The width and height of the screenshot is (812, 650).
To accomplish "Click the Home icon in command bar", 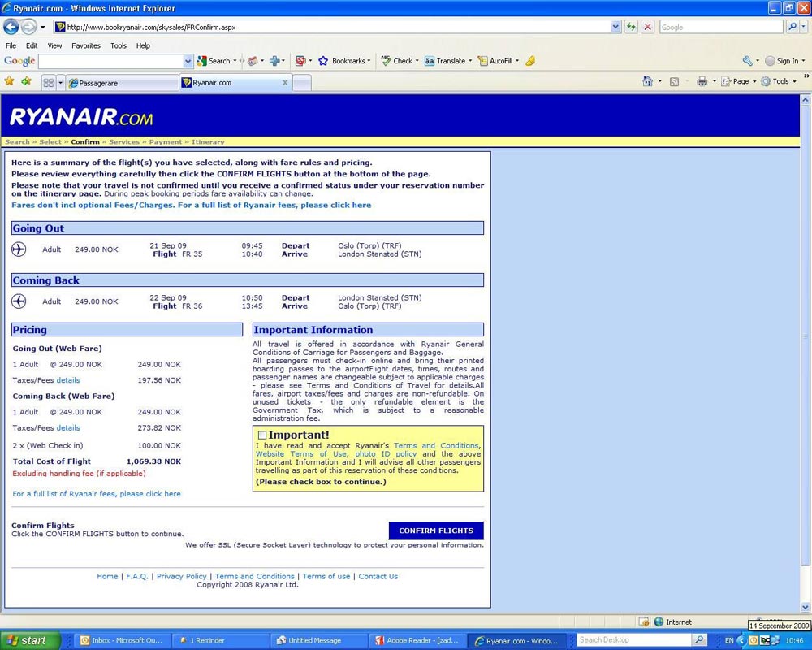I will (x=647, y=81).
